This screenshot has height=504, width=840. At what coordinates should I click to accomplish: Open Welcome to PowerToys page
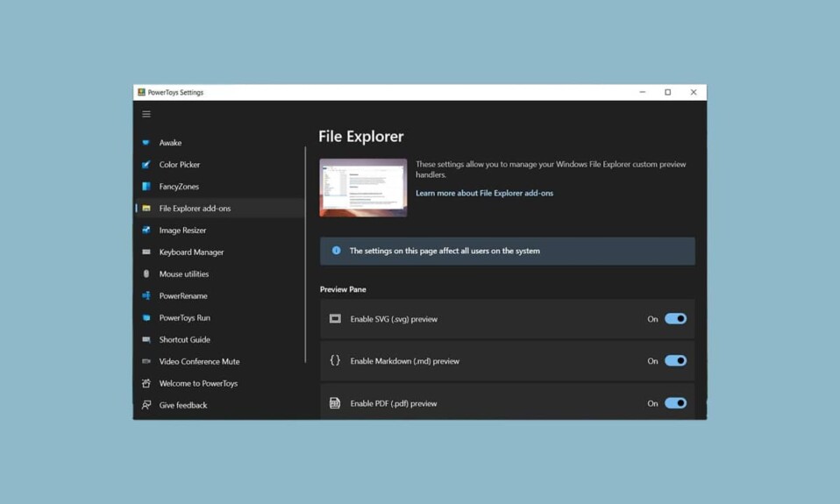(198, 384)
